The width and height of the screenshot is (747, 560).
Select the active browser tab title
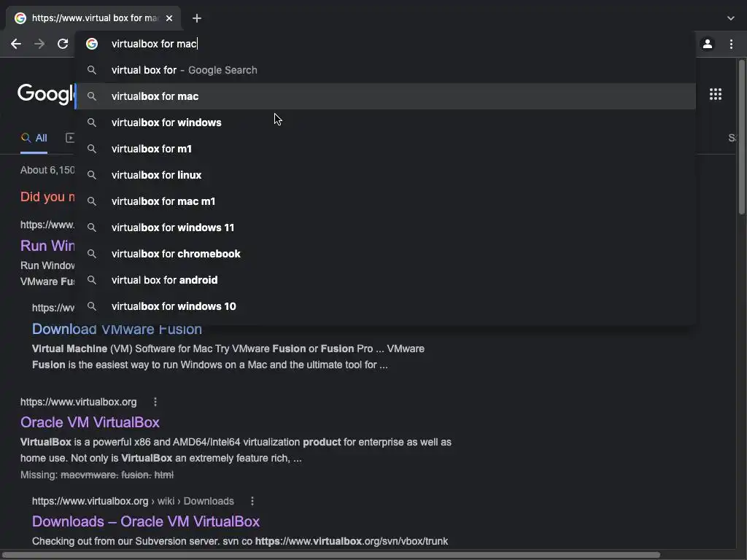pos(95,18)
